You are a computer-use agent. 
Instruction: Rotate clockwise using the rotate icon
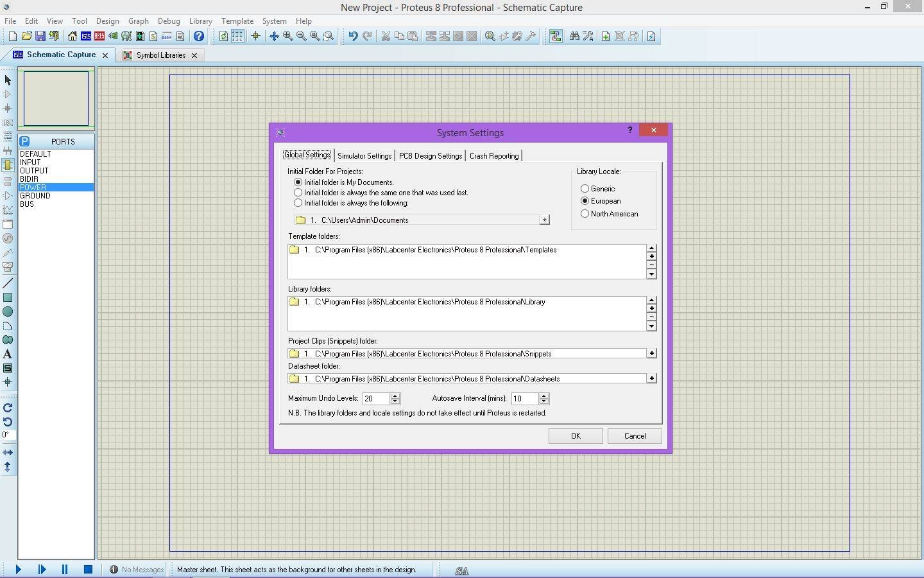8,408
